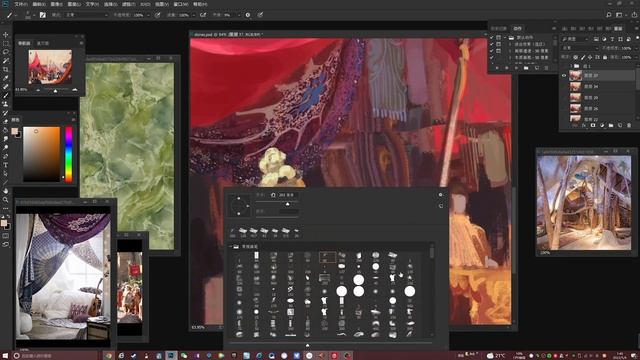Switch to the Actions tab
This screenshot has width=640, height=360.
click(x=518, y=29)
